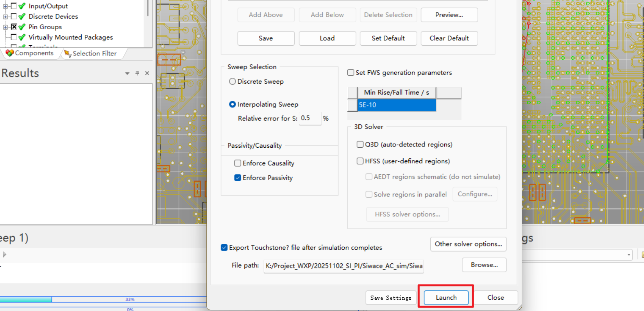Switch to the Components tab
Viewport: 644px width, 311px height.
point(30,53)
